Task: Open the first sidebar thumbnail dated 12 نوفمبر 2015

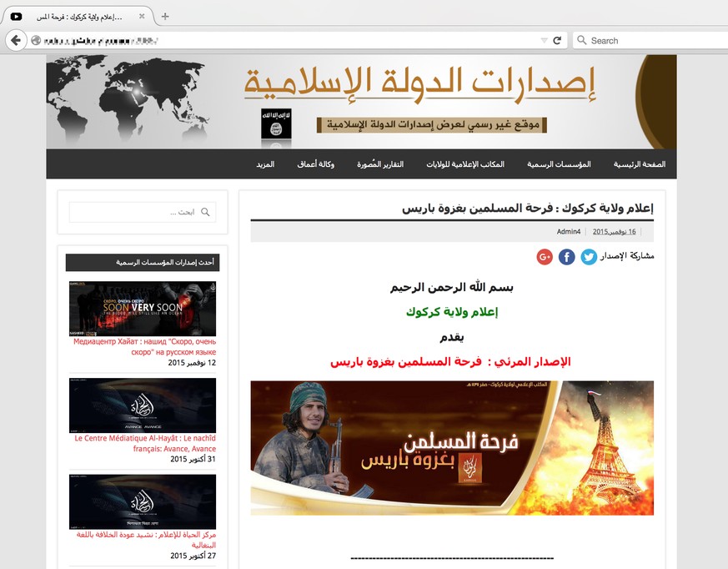Action: click(142, 309)
